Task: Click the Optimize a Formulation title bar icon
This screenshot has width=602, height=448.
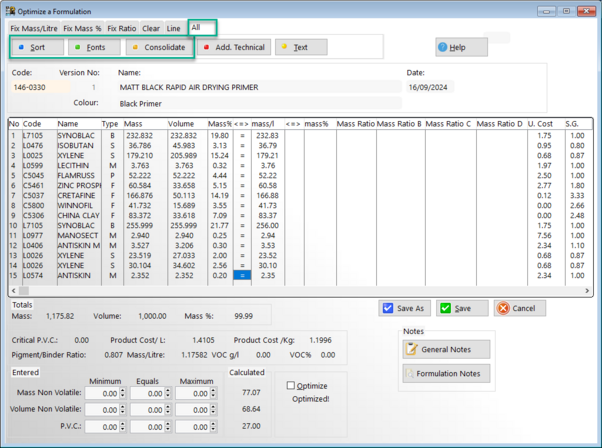Action: coord(10,11)
